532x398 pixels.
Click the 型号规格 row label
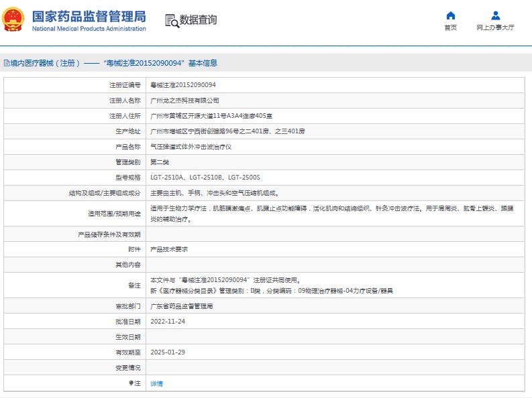[127, 177]
